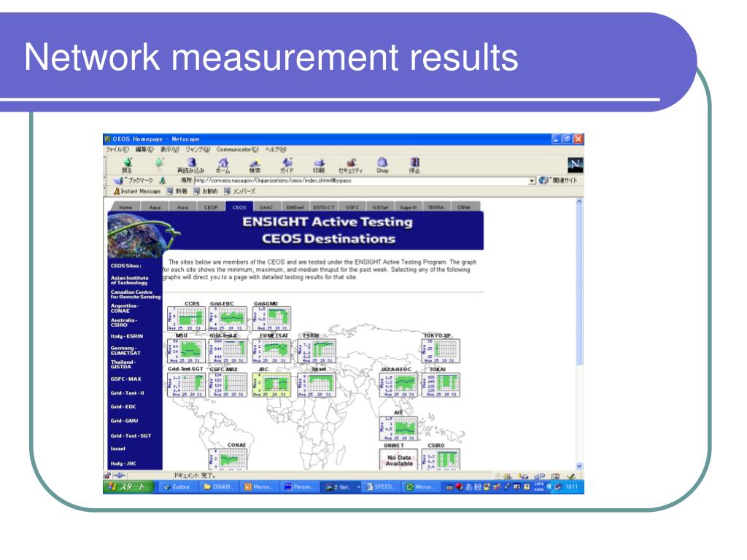Viewport: 747px width, 560px height.
Task: Click the お勧め personal toolbar link
Action: (x=206, y=192)
